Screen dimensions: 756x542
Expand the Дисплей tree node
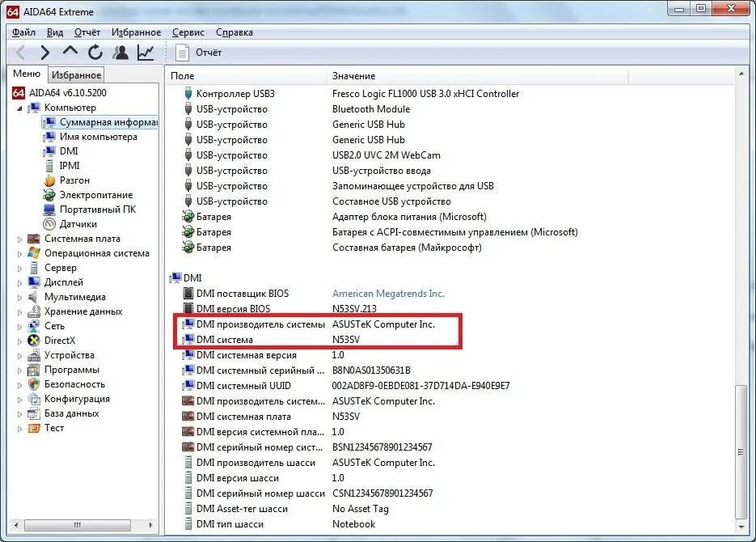click(19, 283)
